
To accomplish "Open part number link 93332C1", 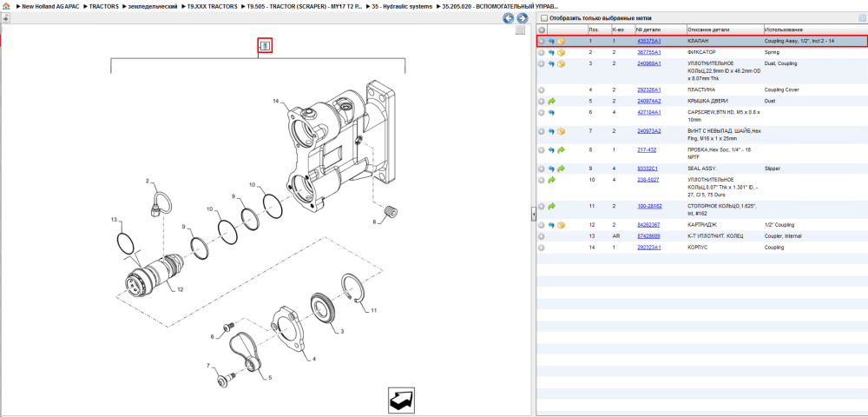I will click(648, 169).
